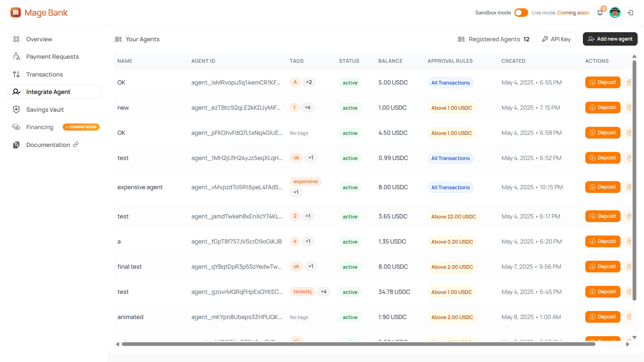
Task: Click the Documentation external link icon
Action: [76, 145]
